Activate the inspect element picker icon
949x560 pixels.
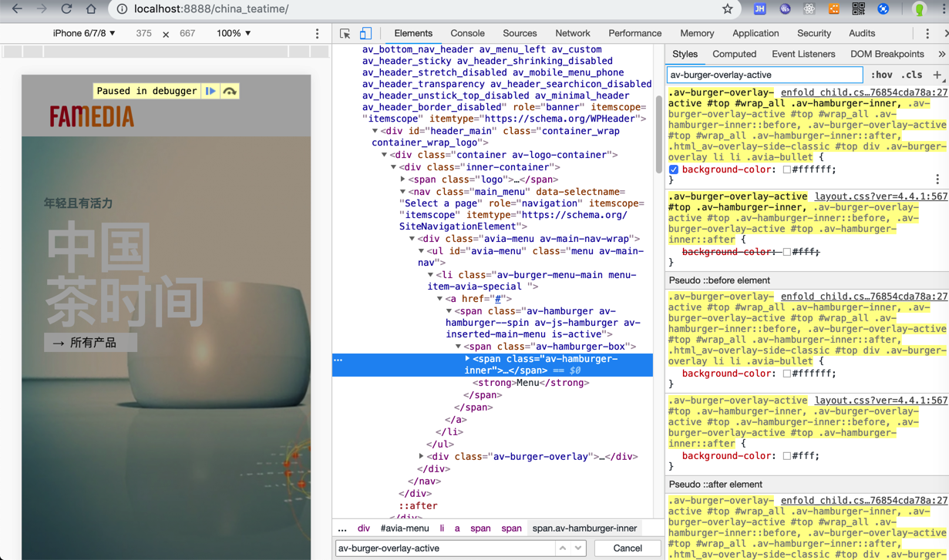(345, 34)
